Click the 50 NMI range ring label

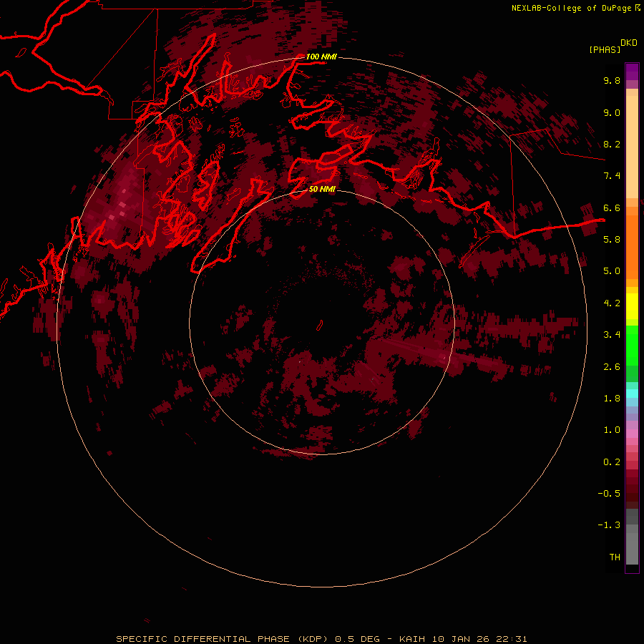[x=322, y=189]
